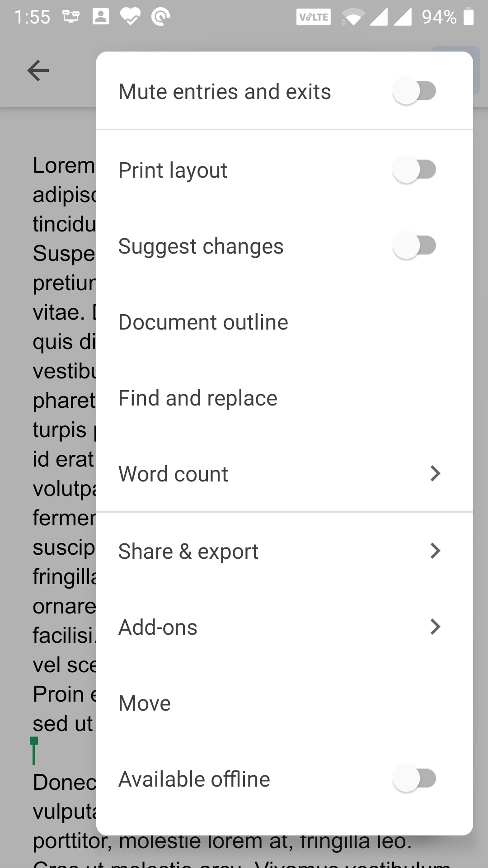Choose the Move menu entry
The image size is (488, 868).
point(145,703)
